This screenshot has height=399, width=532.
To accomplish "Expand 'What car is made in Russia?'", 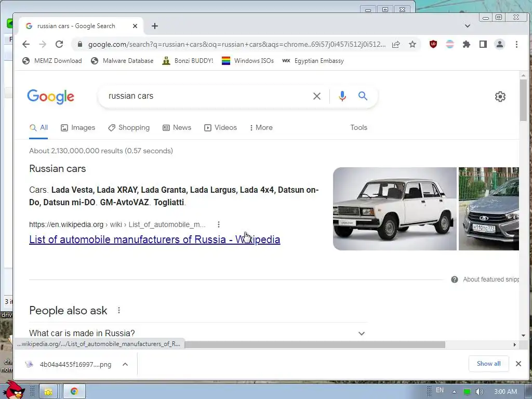I will (198, 333).
